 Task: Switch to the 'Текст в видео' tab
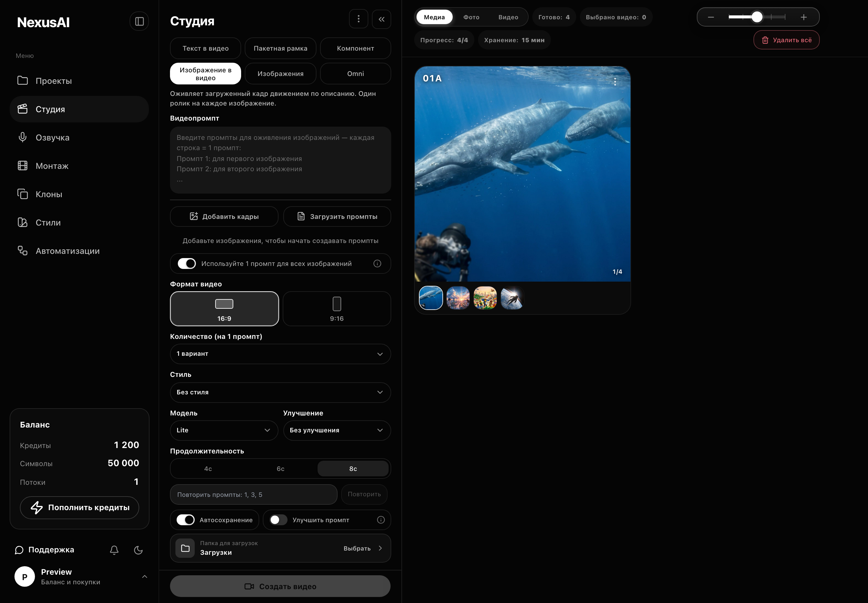pyautogui.click(x=206, y=48)
